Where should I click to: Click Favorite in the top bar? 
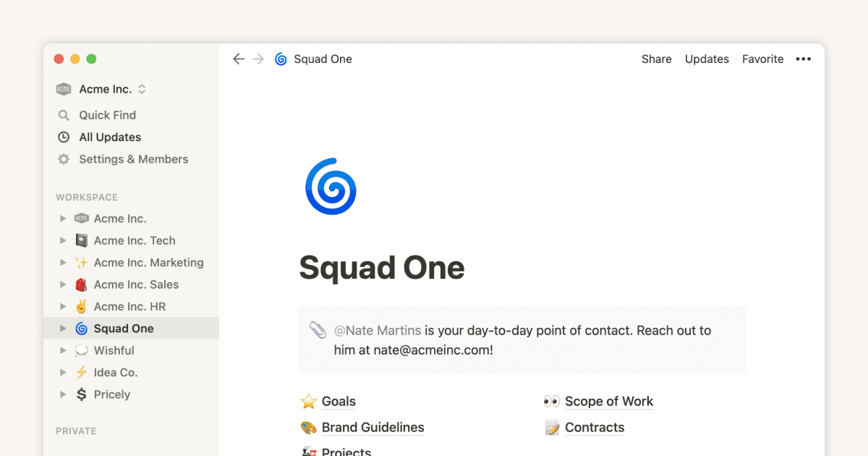click(x=762, y=59)
